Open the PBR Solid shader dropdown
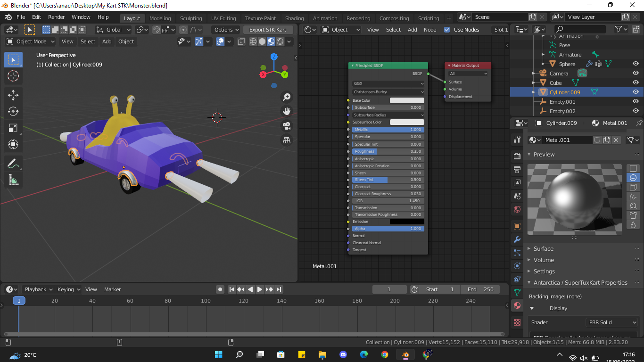Viewport: 644px width, 362px height. 611,322
